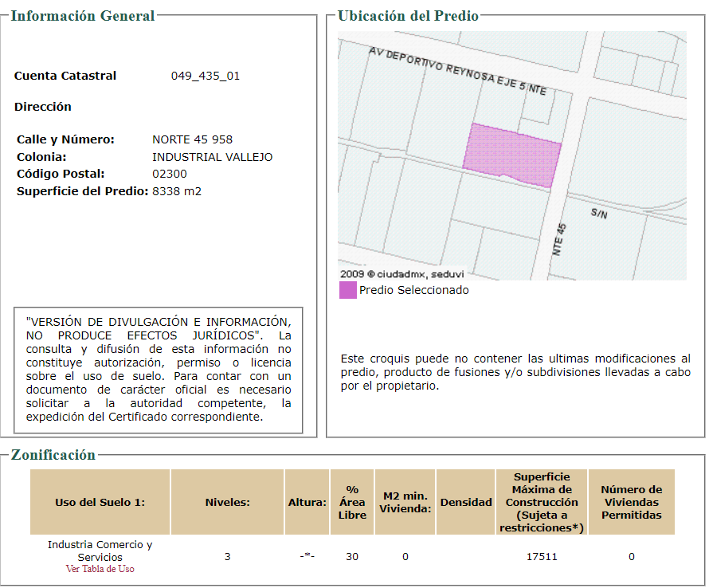This screenshot has width=709, height=588.
Task: Click the 17511 construction surface value
Action: pyautogui.click(x=542, y=556)
